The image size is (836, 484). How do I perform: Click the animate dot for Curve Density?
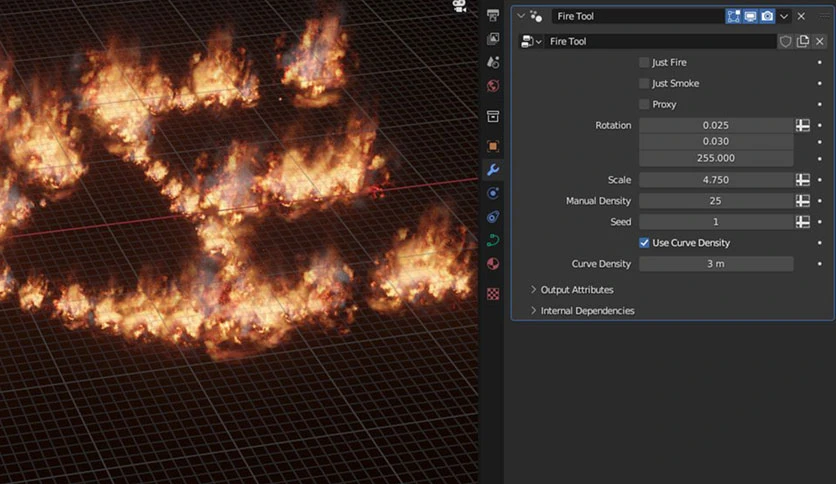click(819, 264)
